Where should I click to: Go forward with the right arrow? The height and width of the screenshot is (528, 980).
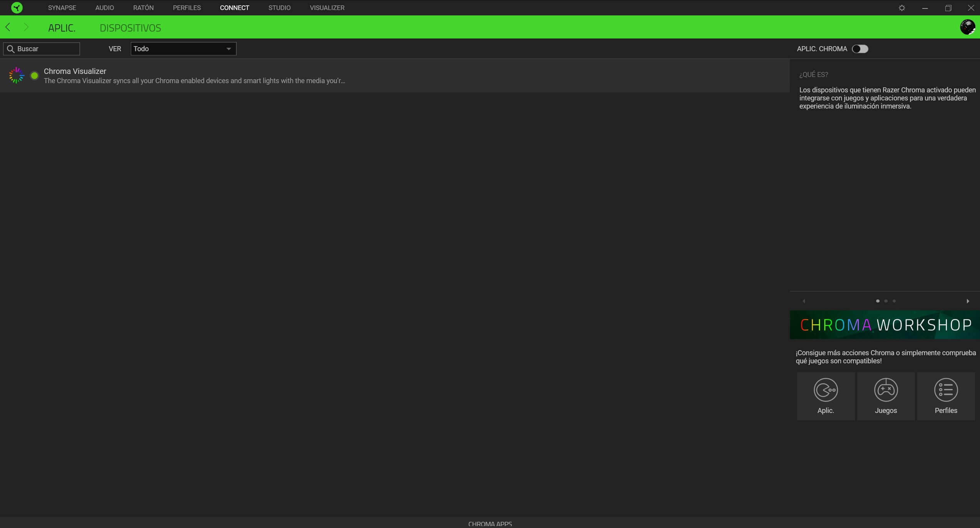click(26, 27)
